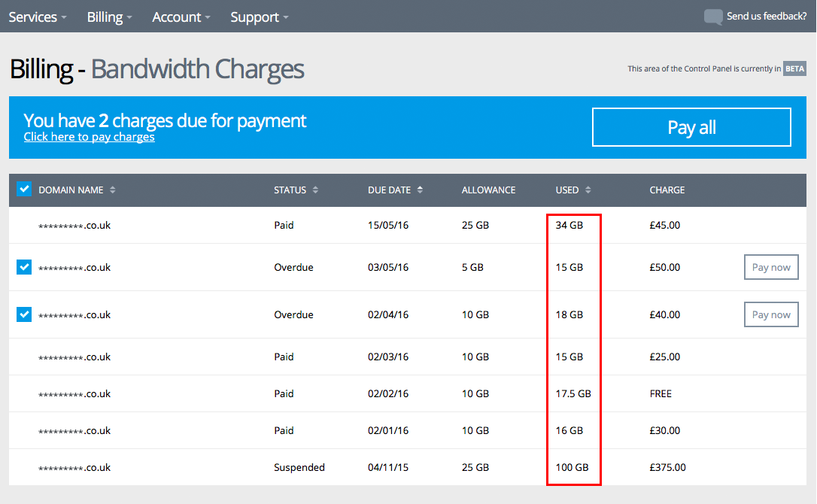Click the £375.00 charge amount

pyautogui.click(x=667, y=467)
